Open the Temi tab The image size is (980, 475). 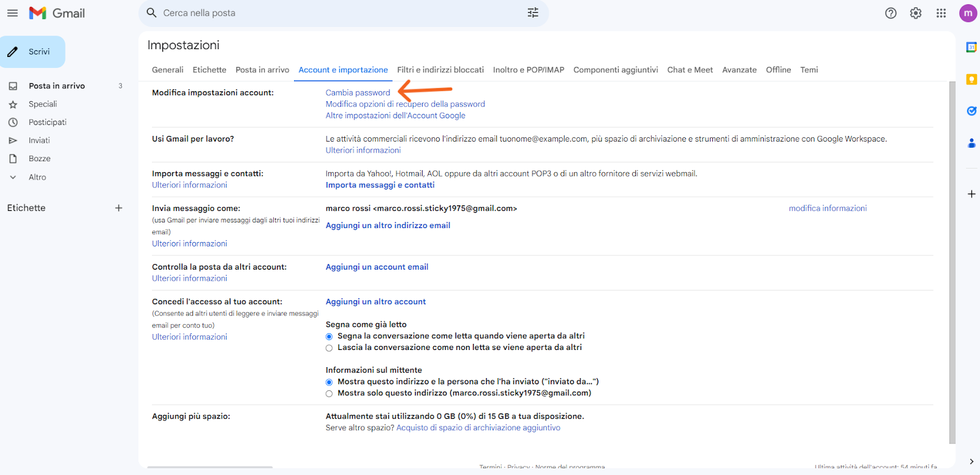[x=809, y=70]
